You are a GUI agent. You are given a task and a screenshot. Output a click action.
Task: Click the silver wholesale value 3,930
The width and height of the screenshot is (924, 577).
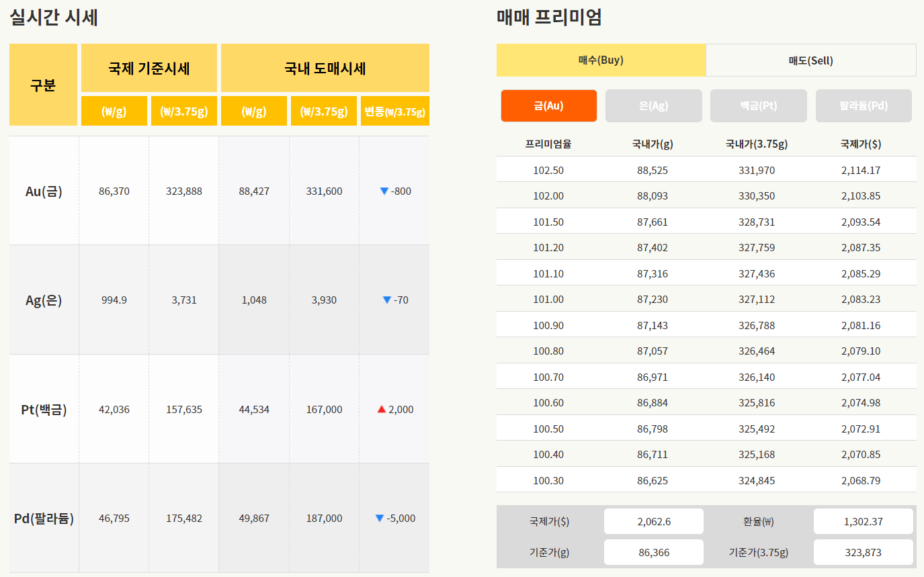pyautogui.click(x=324, y=300)
